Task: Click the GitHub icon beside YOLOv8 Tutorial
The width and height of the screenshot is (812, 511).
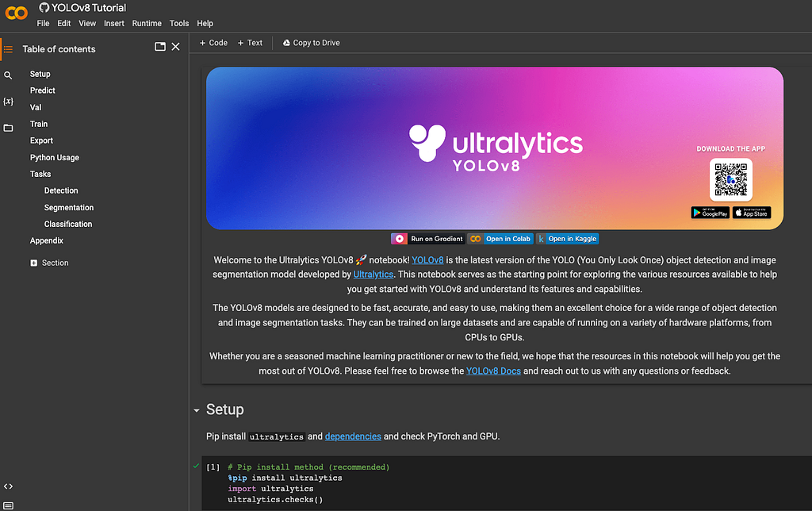Action: tap(44, 8)
